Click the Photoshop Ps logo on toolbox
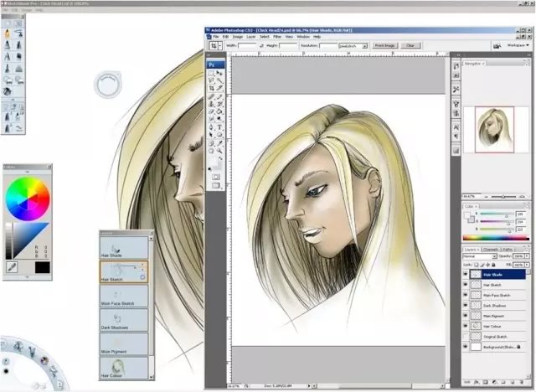 [214, 64]
